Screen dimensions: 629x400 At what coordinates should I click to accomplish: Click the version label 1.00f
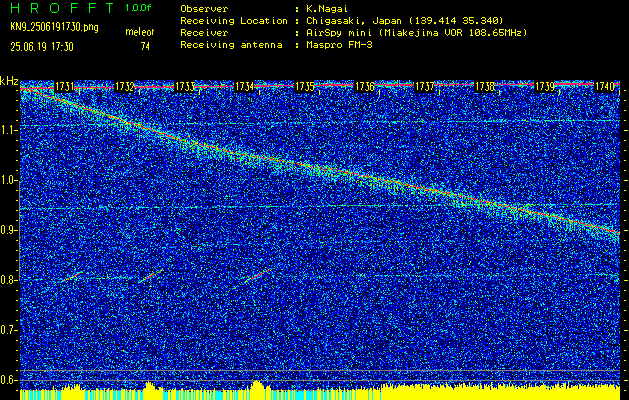pyautogui.click(x=138, y=8)
